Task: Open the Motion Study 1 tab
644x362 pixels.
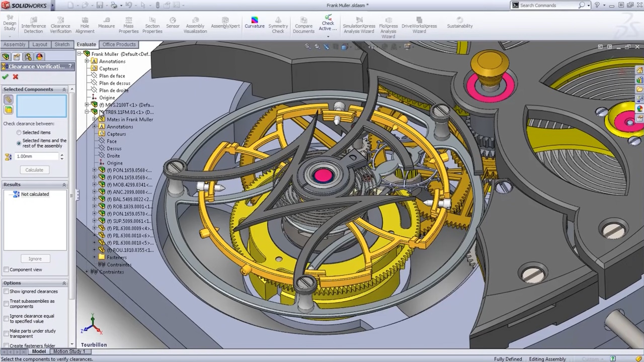Action: point(69,351)
